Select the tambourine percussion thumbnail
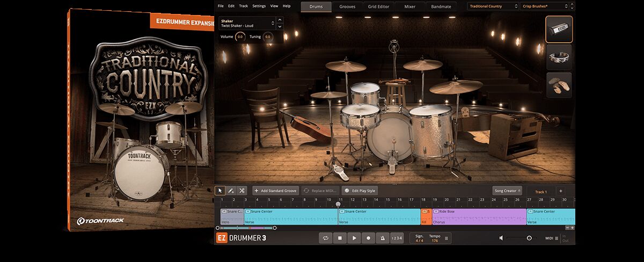The width and height of the screenshot is (644, 262). pos(559,57)
